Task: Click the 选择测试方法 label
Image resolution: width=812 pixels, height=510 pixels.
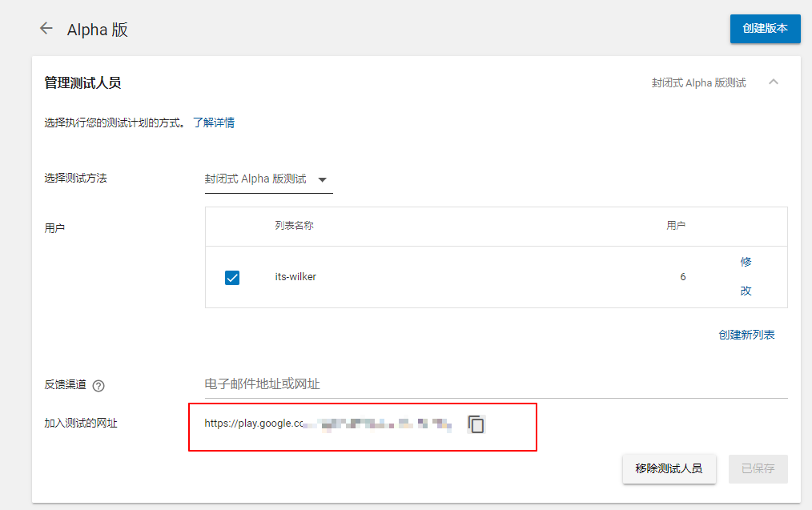Action: point(75,179)
